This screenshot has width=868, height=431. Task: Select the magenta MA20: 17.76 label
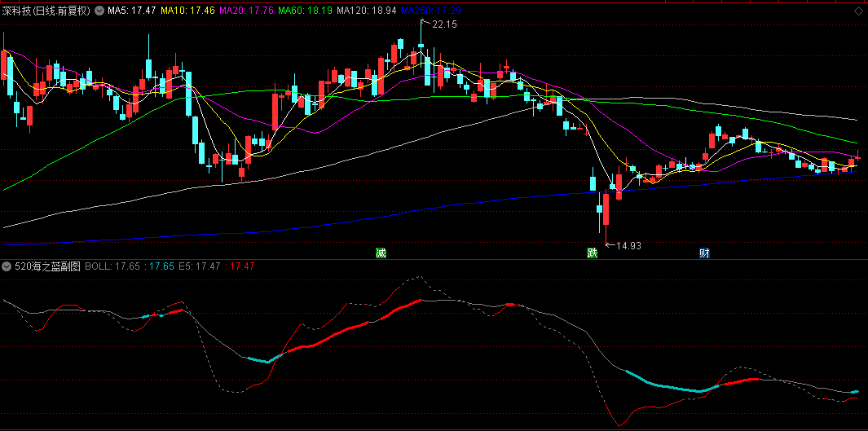click(x=247, y=11)
